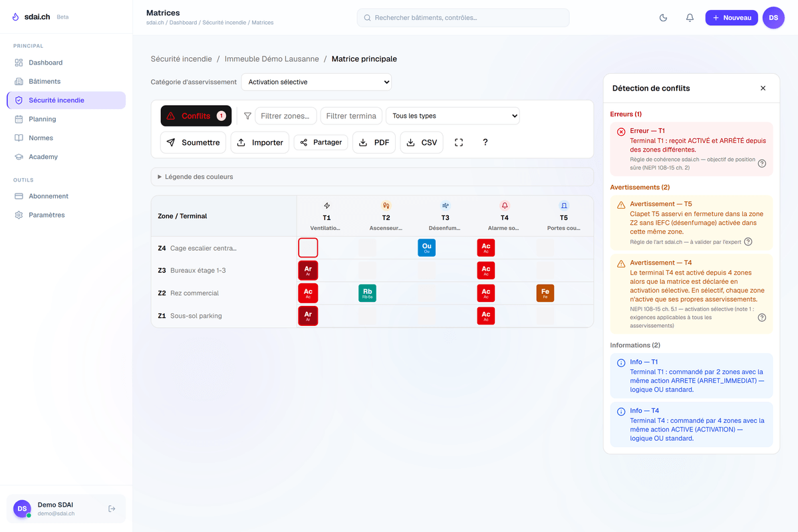
Task: Expand Légende des couleurs
Action: coord(372,177)
